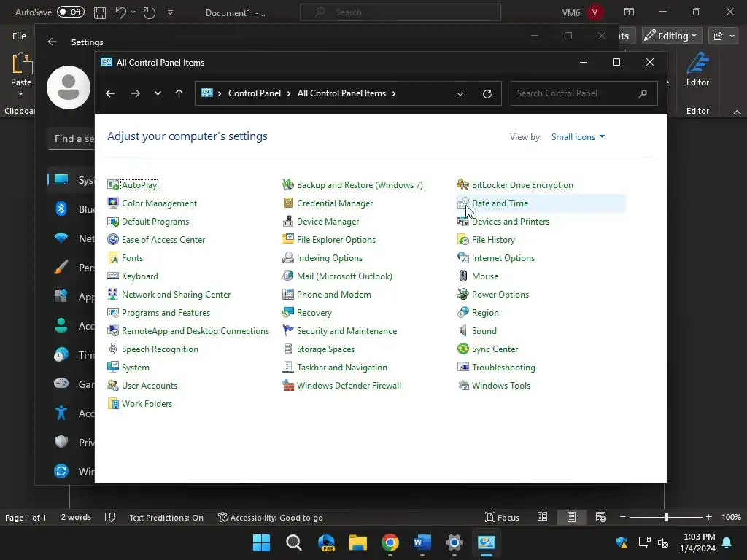Open Devices and Printers icon
The width and height of the screenshot is (747, 560).
click(463, 222)
